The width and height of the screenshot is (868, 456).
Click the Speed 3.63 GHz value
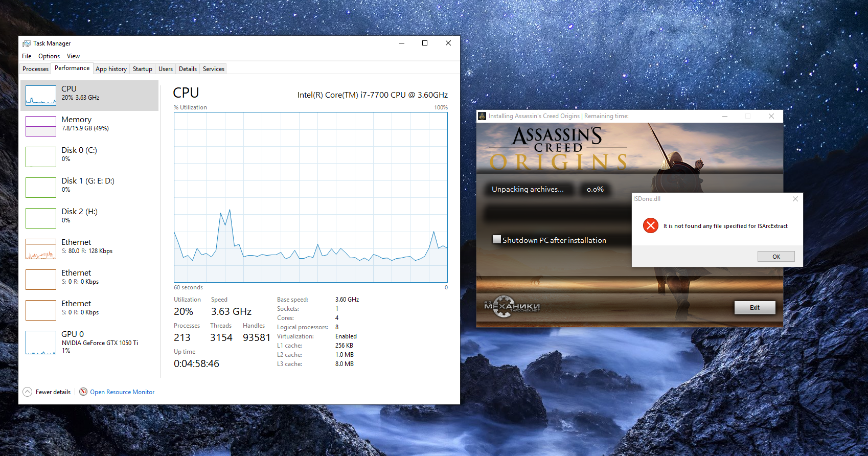pos(232,312)
